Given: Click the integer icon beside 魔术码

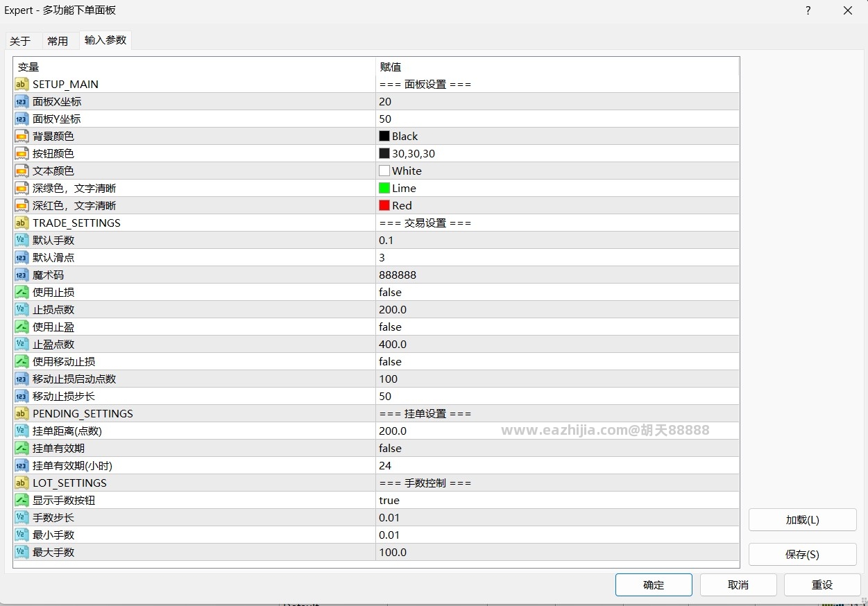Looking at the screenshot, I should [22, 275].
